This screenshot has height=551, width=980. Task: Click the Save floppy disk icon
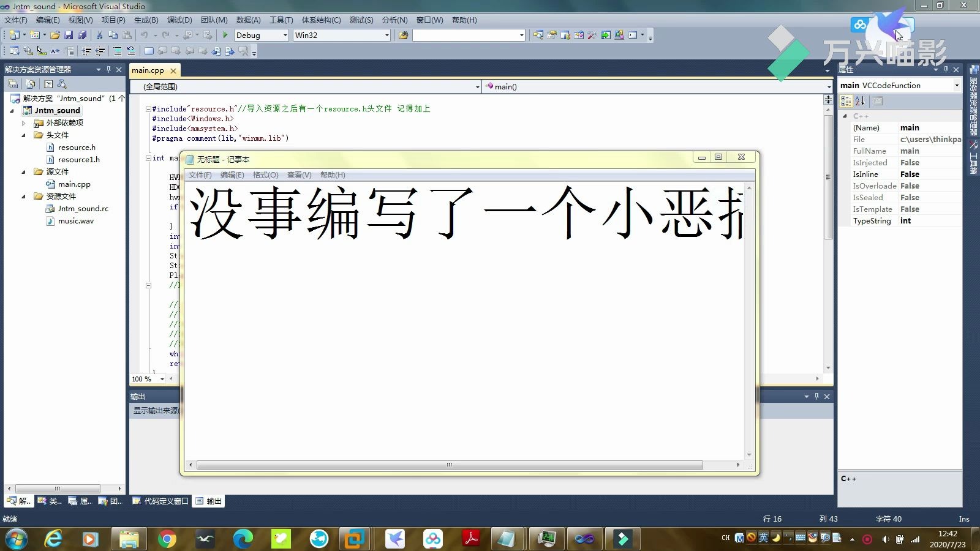(x=69, y=35)
